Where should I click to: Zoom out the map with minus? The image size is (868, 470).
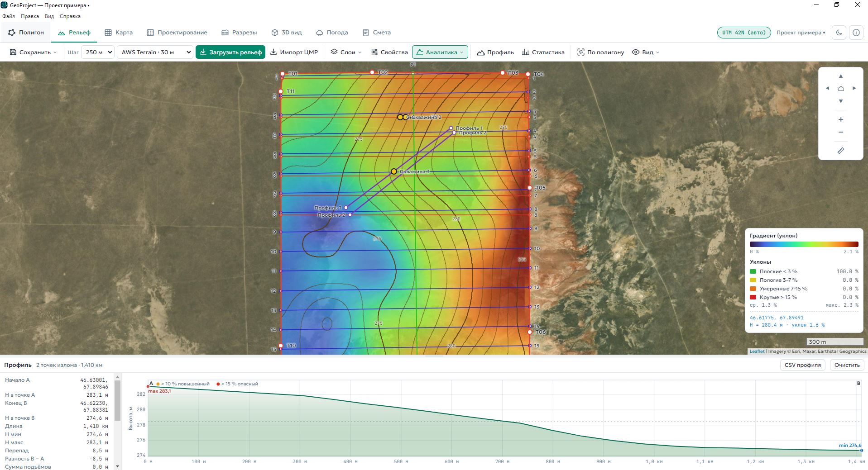(841, 132)
